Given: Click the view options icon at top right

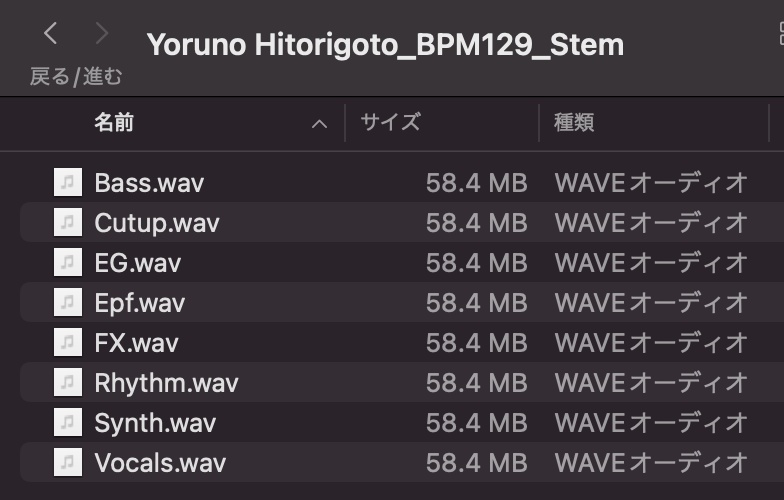Looking at the screenshot, I should tap(779, 35).
